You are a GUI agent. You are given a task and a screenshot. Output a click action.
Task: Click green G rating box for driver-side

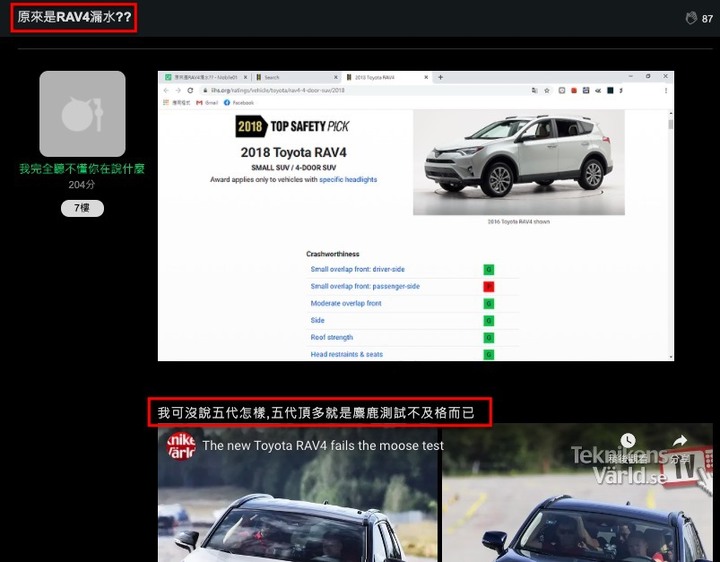point(489,270)
